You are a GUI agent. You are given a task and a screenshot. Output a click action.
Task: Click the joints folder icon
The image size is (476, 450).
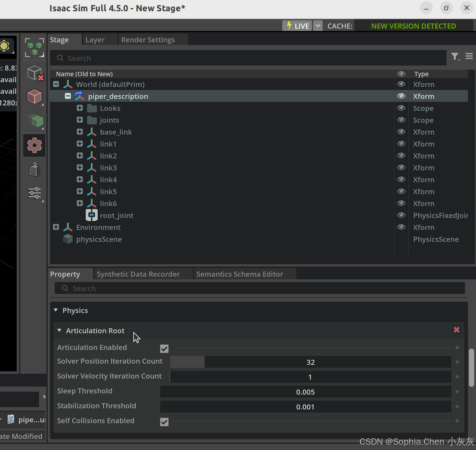click(x=92, y=120)
